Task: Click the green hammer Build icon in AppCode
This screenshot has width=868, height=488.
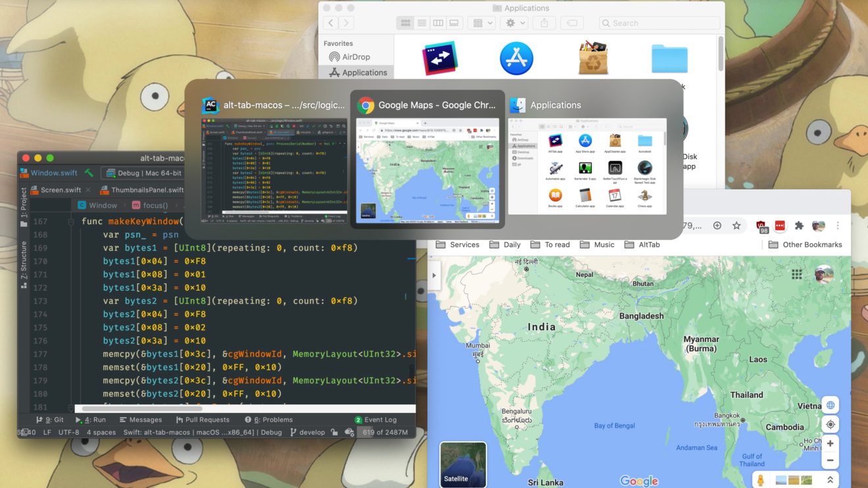Action: click(x=89, y=173)
